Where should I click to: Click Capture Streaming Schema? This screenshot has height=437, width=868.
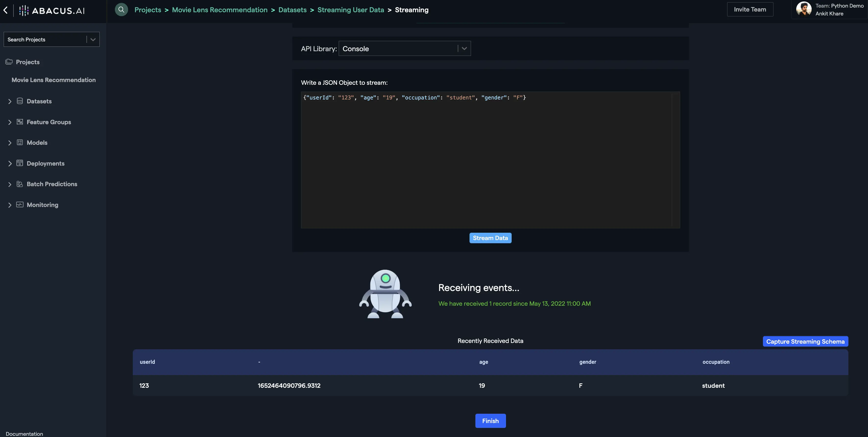pos(805,341)
